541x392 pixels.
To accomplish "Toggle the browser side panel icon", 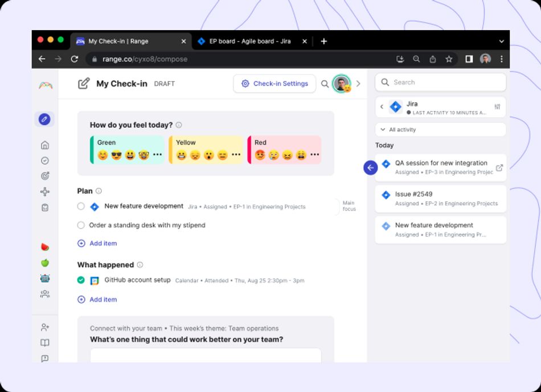I will click(469, 59).
